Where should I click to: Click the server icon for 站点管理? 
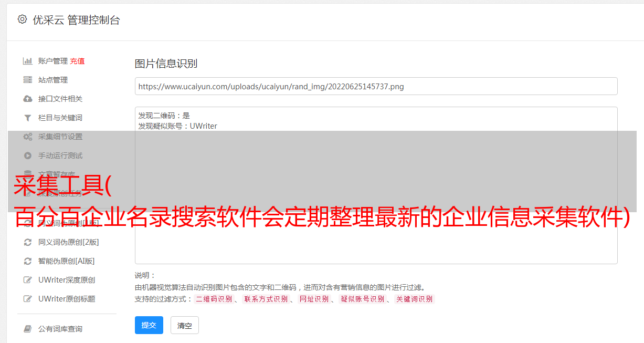[x=28, y=80]
